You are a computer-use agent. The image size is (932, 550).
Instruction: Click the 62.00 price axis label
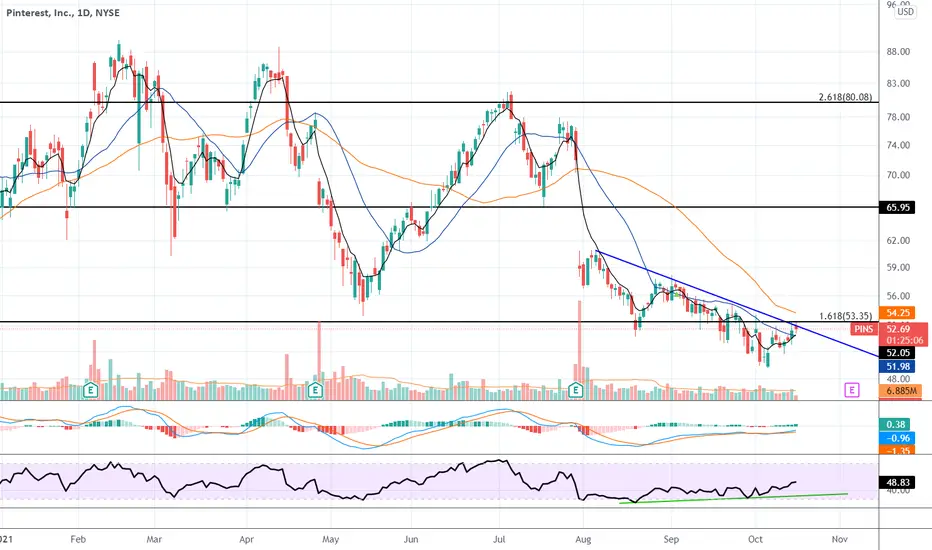pyautogui.click(x=898, y=241)
